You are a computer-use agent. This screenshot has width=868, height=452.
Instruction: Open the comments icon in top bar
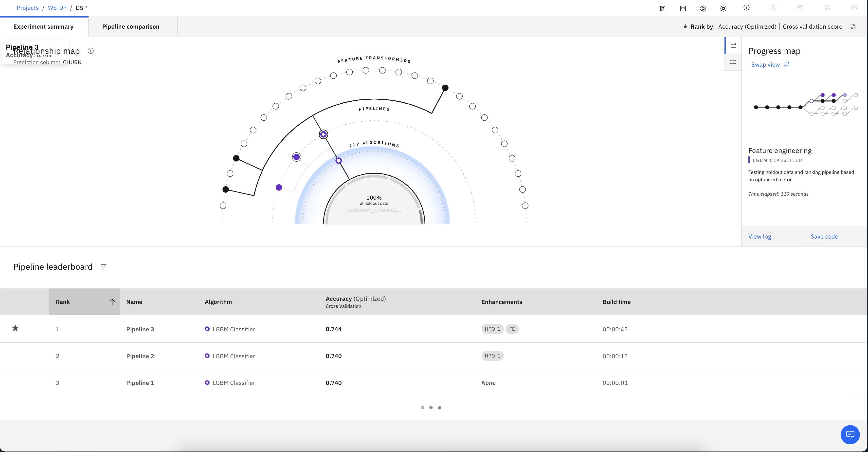pyautogui.click(x=800, y=8)
